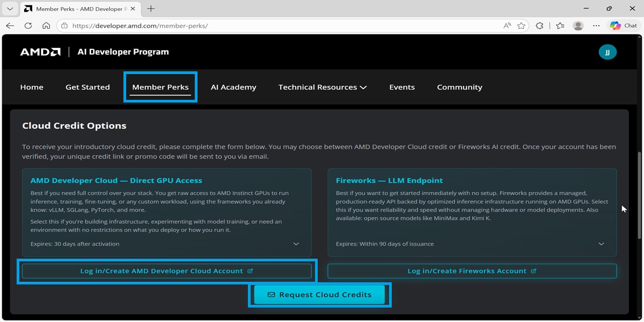644x322 pixels.
Task: Visit the Community page
Action: coord(459,87)
